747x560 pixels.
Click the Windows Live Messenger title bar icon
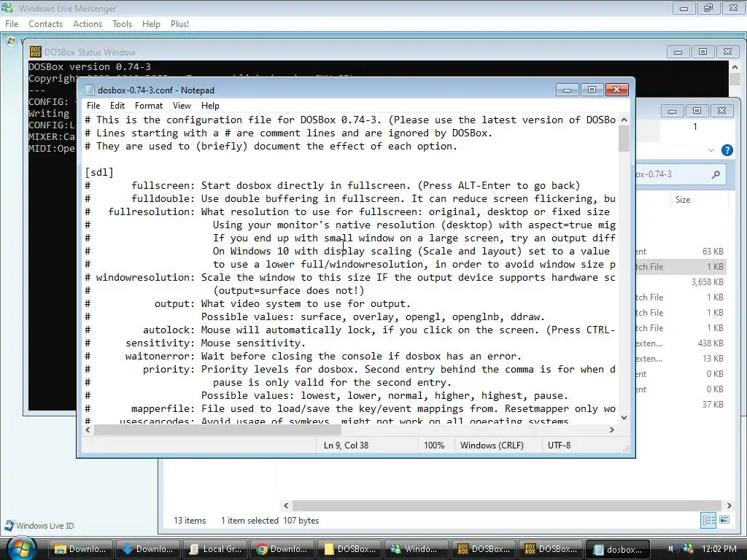[7, 8]
